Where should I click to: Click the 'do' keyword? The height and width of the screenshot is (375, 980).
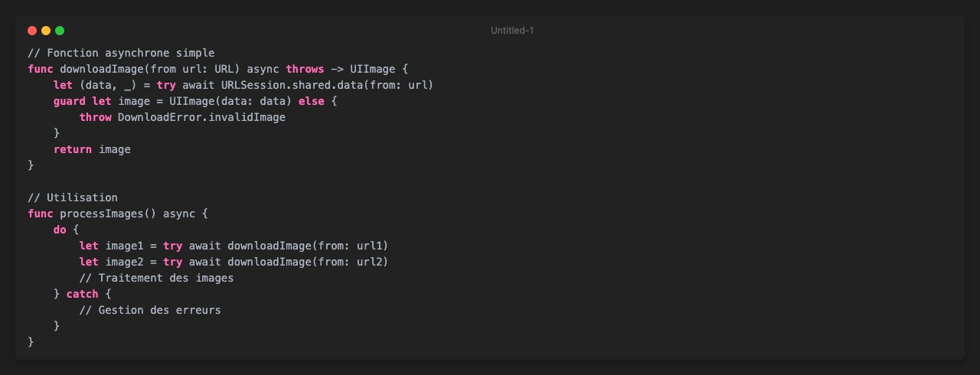coord(60,230)
